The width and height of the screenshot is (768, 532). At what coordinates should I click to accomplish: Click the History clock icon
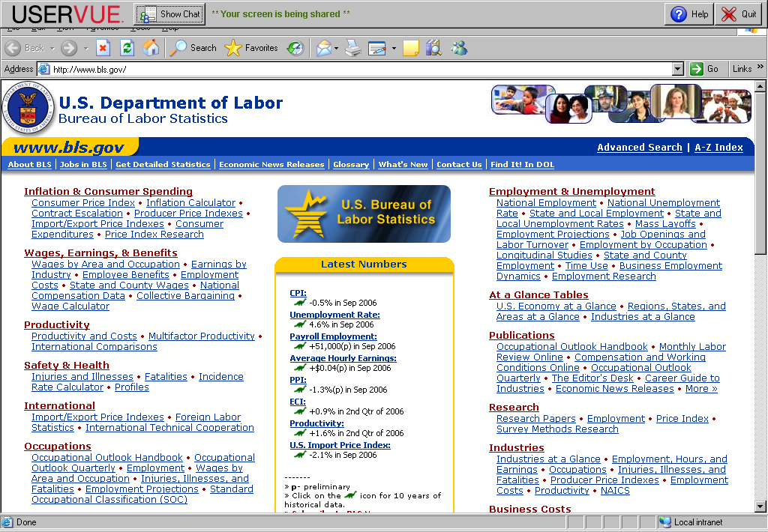pos(295,48)
